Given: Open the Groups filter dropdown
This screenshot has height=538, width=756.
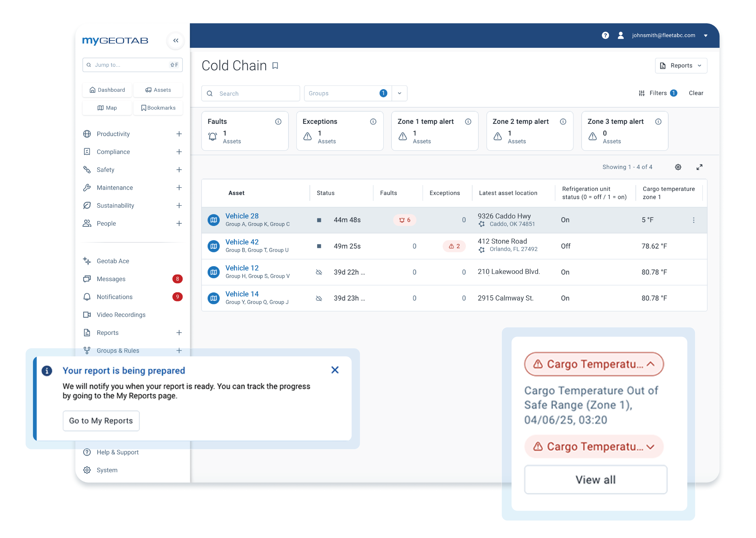Looking at the screenshot, I should pyautogui.click(x=400, y=93).
